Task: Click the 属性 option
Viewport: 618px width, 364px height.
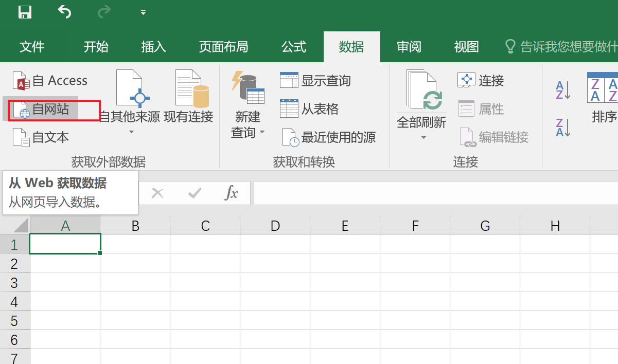Action: pyautogui.click(x=481, y=109)
